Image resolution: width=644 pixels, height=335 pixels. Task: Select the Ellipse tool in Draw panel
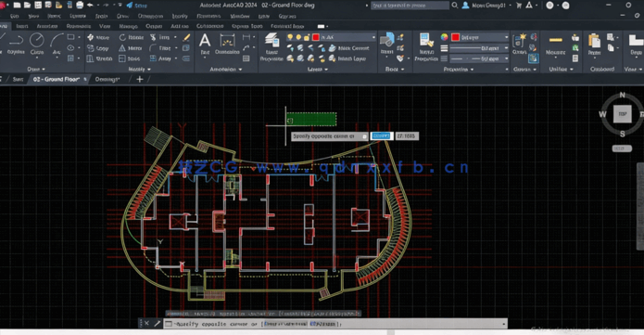click(x=70, y=48)
